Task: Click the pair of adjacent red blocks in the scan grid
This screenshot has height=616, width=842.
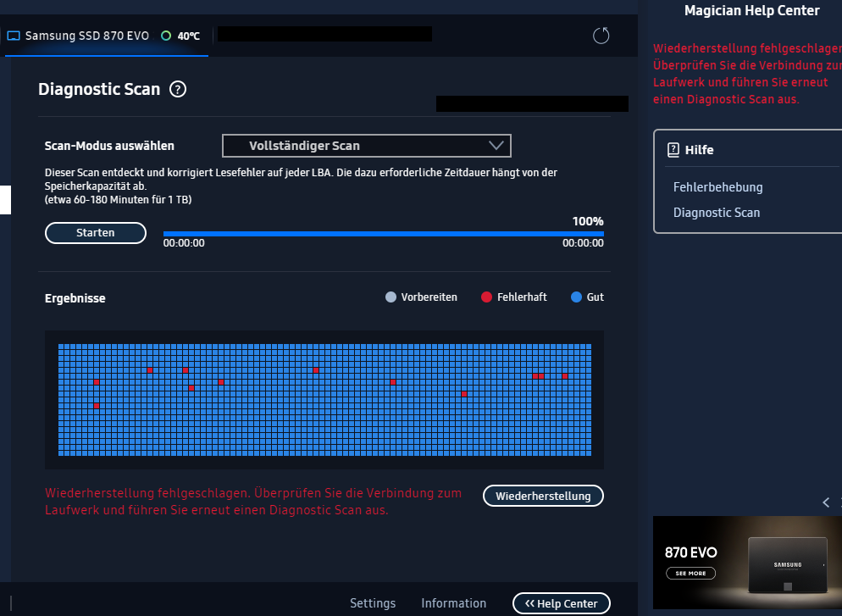Action: (538, 376)
